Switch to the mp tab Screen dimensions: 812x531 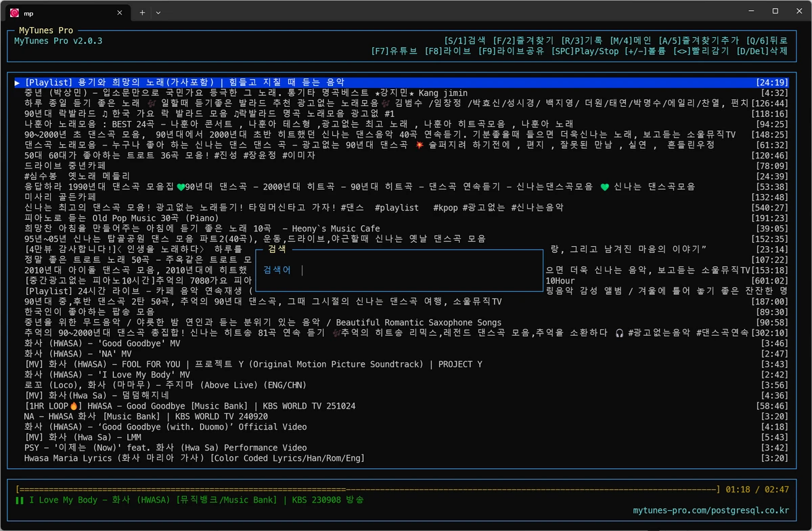pos(68,12)
